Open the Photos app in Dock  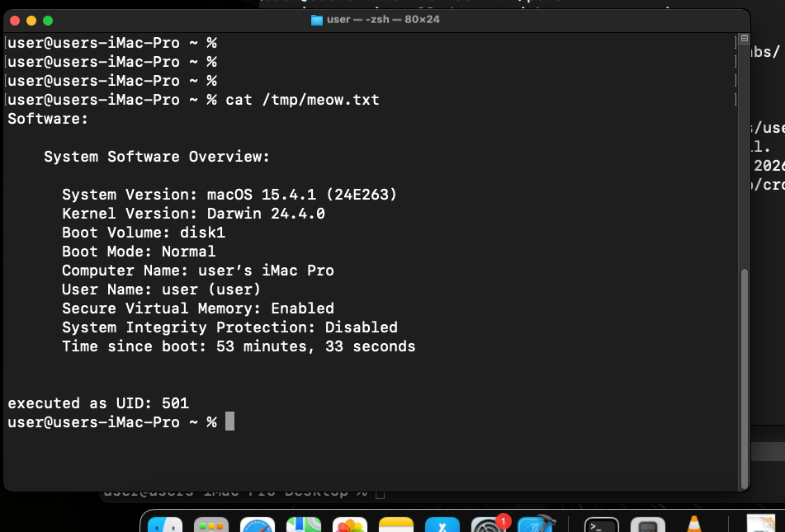350,525
